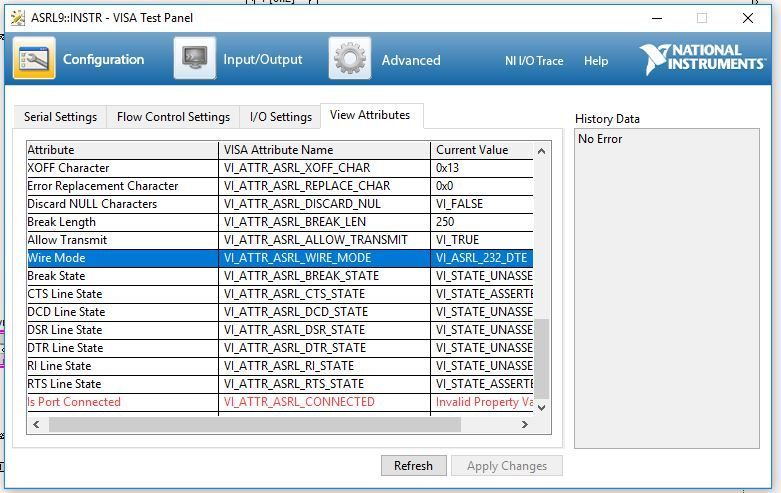This screenshot has width=781, height=493.
Task: Click VI_ATTR_ASRL_ALLOW_TRANSMIT cell
Action: point(324,240)
